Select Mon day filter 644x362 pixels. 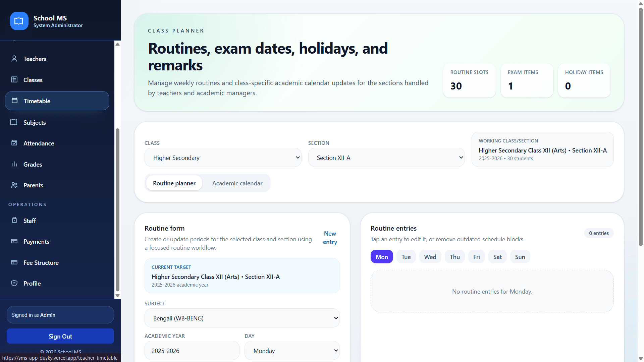point(382,257)
